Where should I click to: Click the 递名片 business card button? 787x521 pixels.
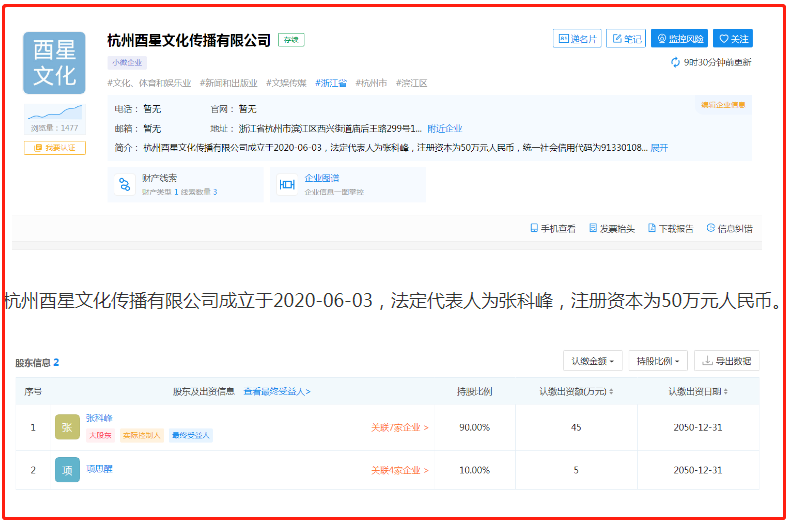576,39
